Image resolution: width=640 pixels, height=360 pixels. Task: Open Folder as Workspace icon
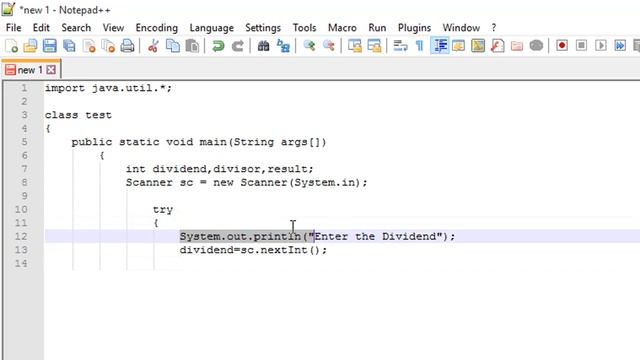(517, 46)
